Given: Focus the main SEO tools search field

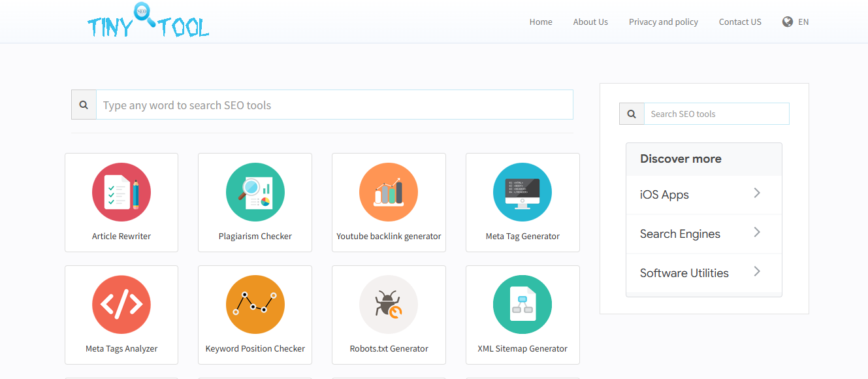Looking at the screenshot, I should pyautogui.click(x=334, y=105).
